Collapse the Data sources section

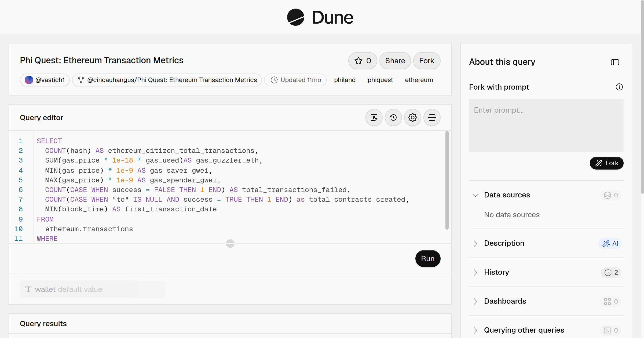click(x=475, y=195)
